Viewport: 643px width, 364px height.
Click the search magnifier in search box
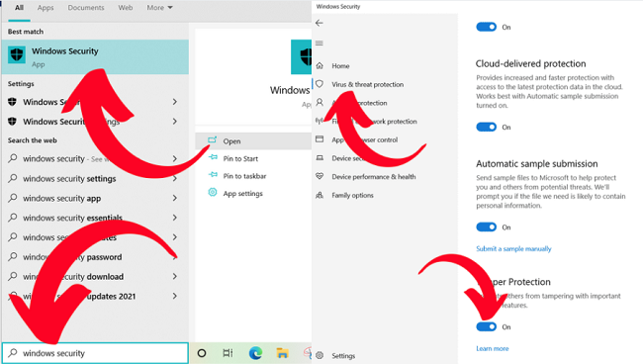pos(13,352)
